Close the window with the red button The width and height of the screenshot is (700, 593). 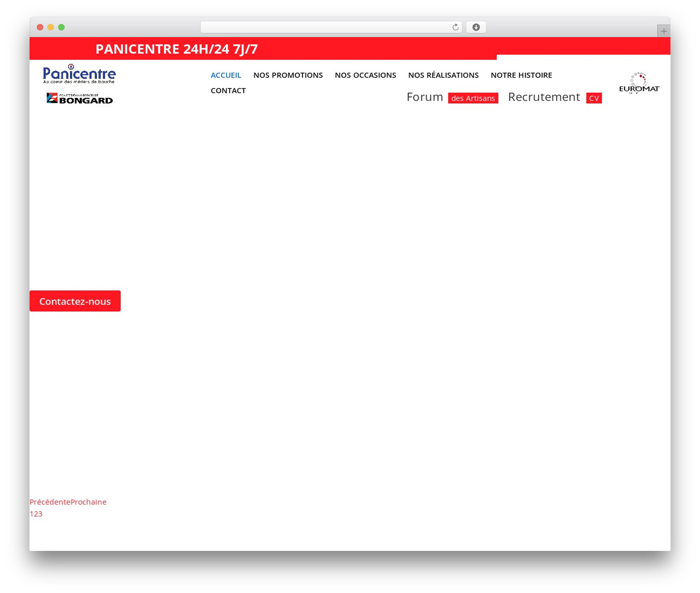[40, 27]
